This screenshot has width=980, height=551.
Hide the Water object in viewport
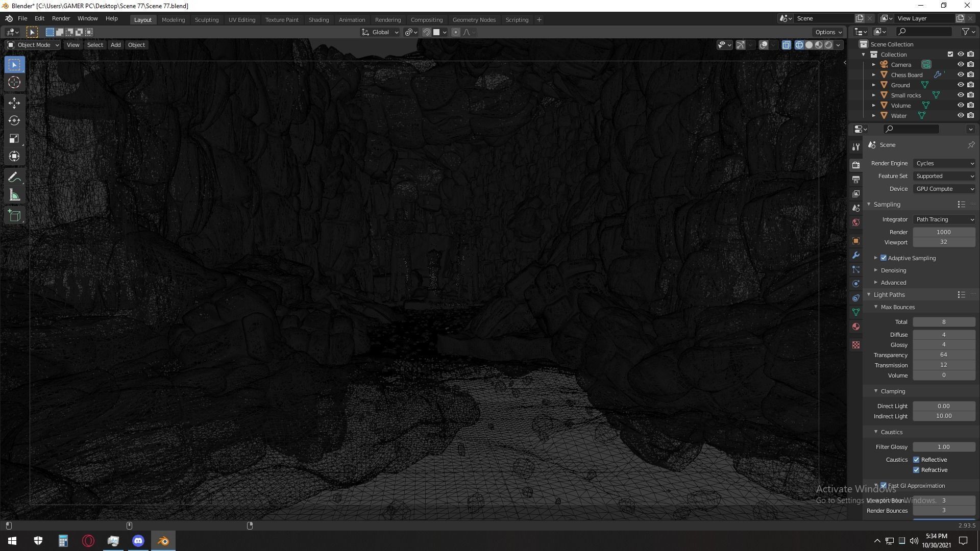pos(960,116)
